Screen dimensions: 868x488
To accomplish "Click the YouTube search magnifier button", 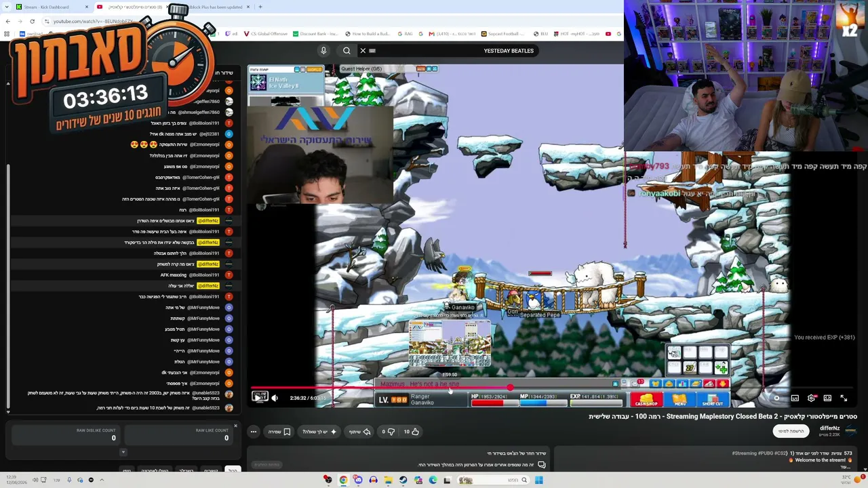I will [347, 51].
